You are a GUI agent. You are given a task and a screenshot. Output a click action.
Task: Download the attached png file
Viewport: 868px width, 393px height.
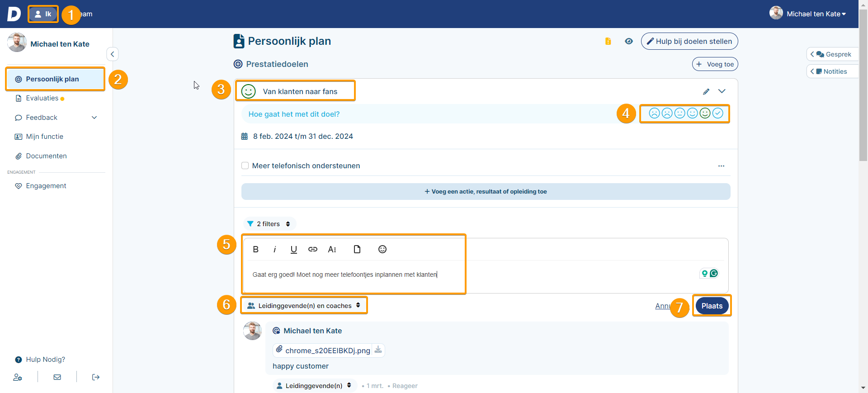(x=378, y=350)
